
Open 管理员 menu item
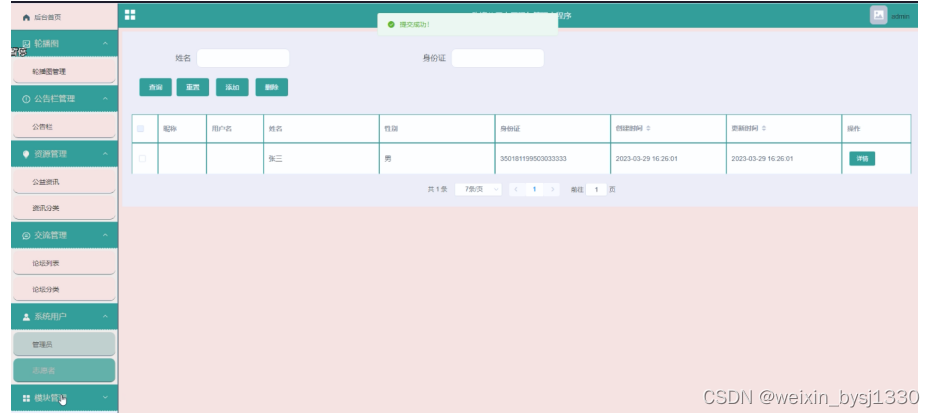tap(64, 344)
